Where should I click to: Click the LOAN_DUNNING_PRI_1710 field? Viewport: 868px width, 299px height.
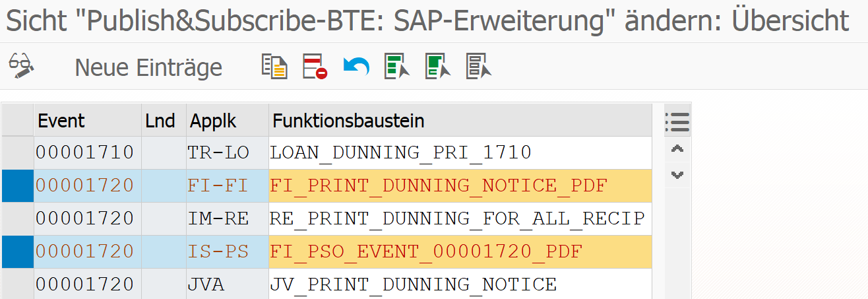point(460,152)
